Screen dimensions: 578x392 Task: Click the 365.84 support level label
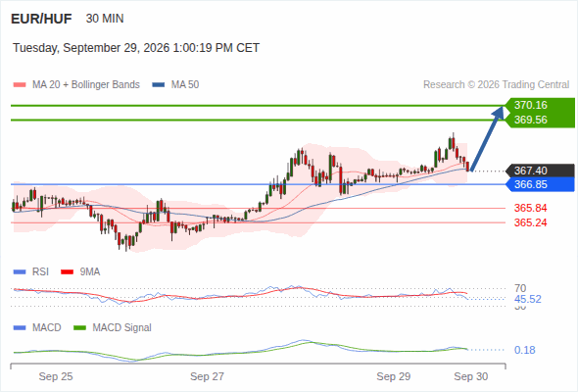coord(530,209)
